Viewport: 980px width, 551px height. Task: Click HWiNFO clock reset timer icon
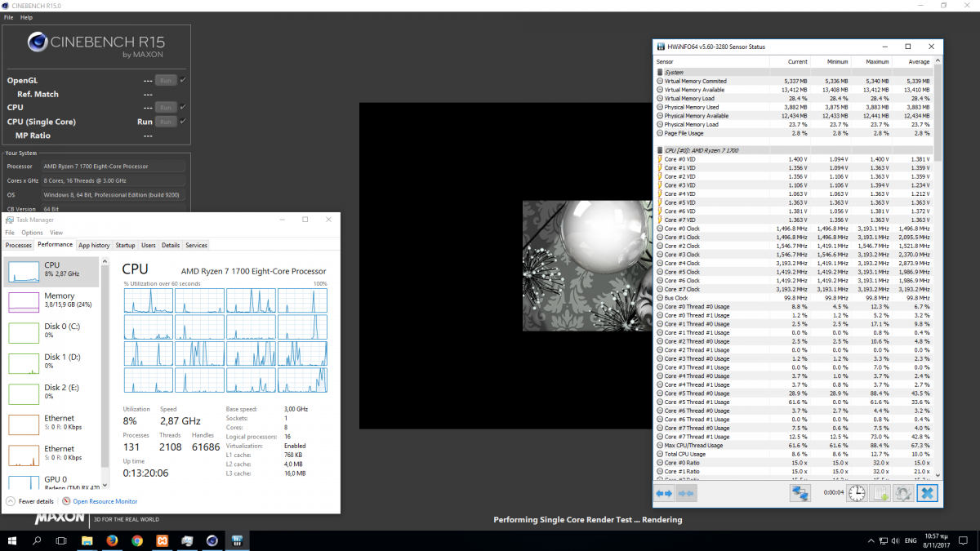[x=857, y=493]
